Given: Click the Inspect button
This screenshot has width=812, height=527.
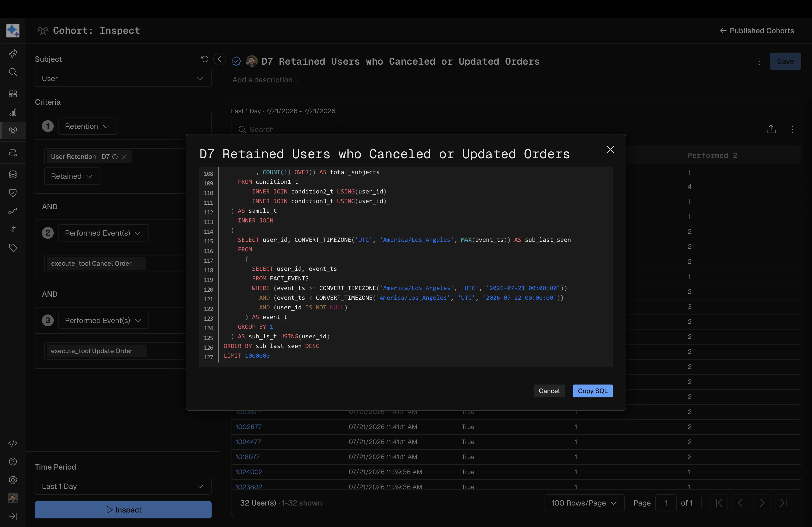Looking at the screenshot, I should point(123,510).
